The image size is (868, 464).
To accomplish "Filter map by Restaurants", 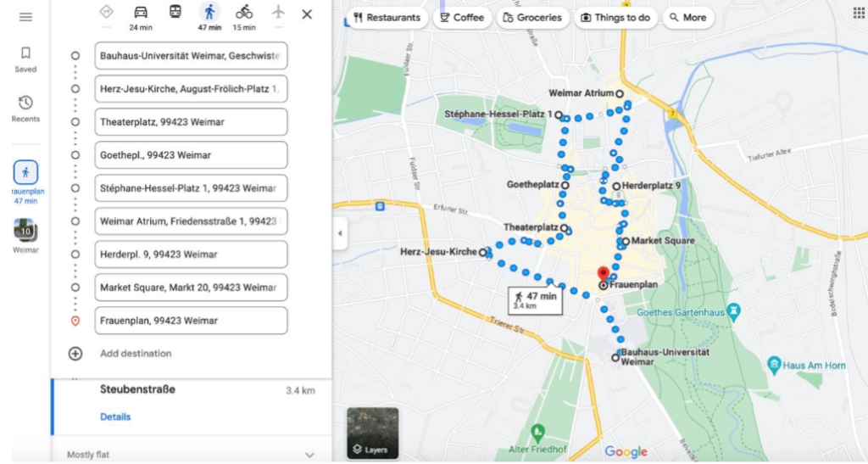I will pos(387,18).
